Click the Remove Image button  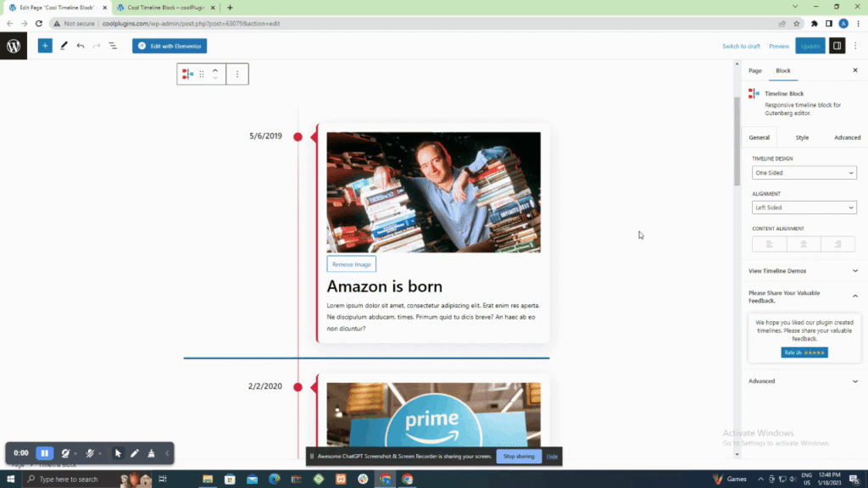click(x=351, y=264)
